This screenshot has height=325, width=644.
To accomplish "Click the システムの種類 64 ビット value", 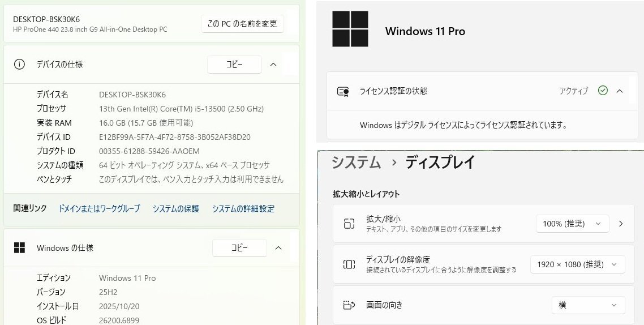I will click(x=184, y=165).
